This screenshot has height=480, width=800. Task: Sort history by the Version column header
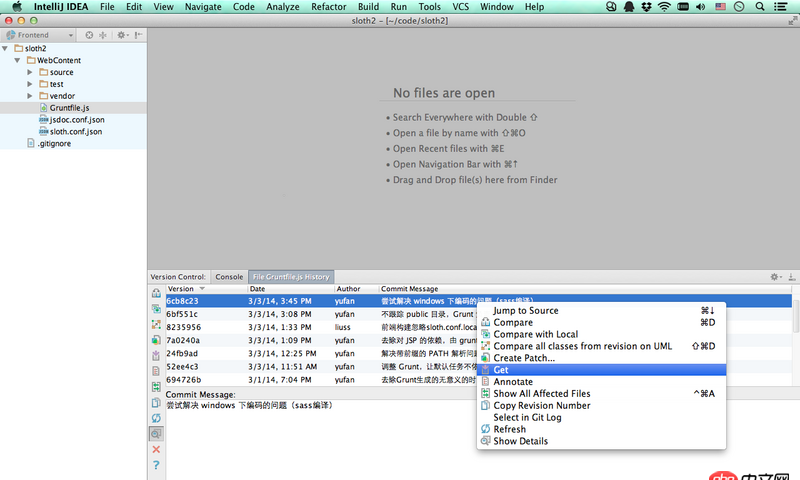pyautogui.click(x=182, y=288)
